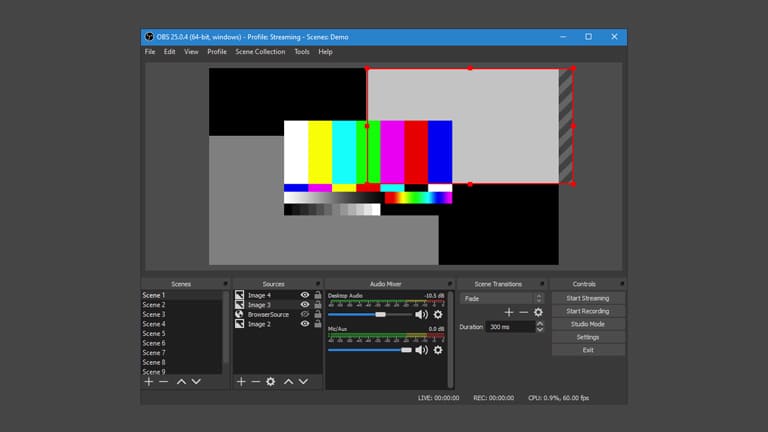768x432 pixels.
Task: Show the BrowserSource source
Action: pos(305,314)
